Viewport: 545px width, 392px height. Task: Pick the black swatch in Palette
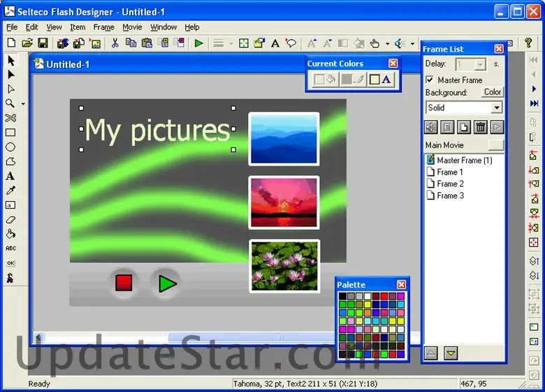coord(342,296)
